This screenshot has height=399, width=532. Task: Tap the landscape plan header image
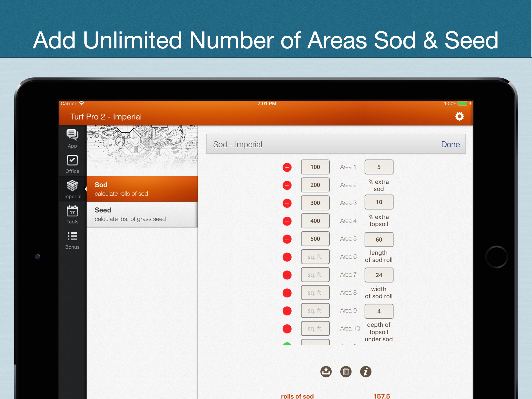point(142,151)
